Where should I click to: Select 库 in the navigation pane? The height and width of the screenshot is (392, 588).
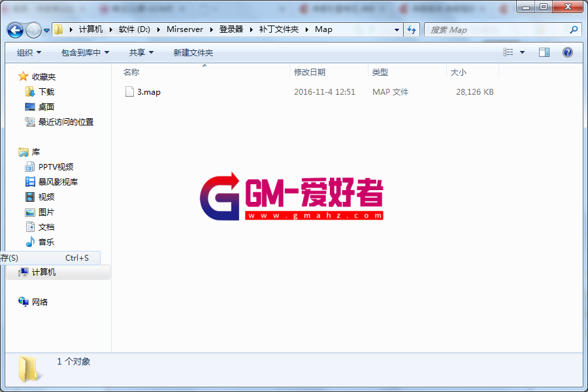click(x=36, y=152)
